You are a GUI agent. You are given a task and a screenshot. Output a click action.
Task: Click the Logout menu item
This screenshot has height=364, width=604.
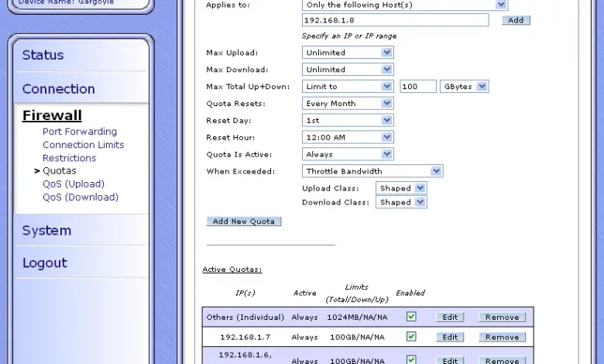coord(45,263)
